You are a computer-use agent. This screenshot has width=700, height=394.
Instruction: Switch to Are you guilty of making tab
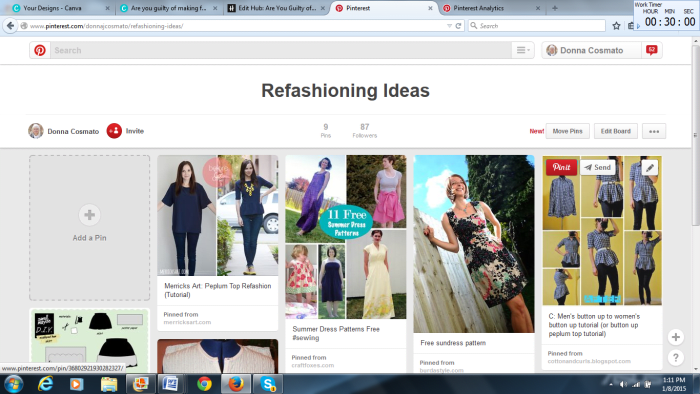coord(169,8)
